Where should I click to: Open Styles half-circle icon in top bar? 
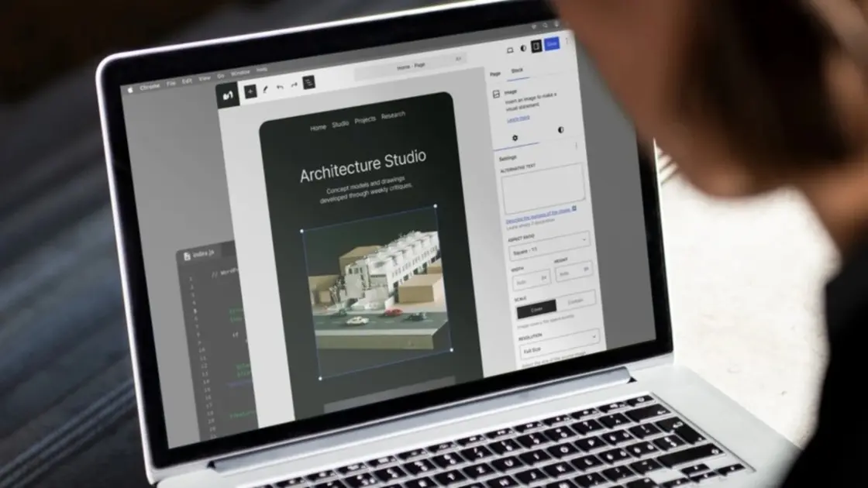tap(523, 48)
